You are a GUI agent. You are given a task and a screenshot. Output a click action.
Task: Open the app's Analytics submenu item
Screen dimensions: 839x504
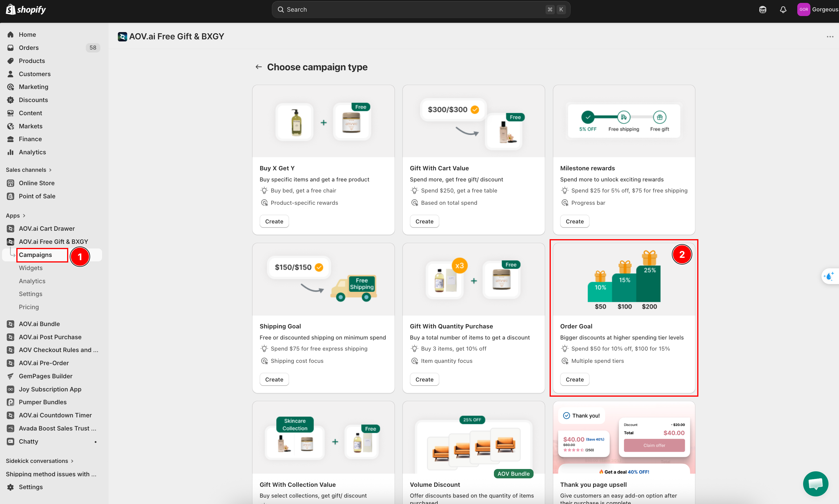[x=32, y=281]
